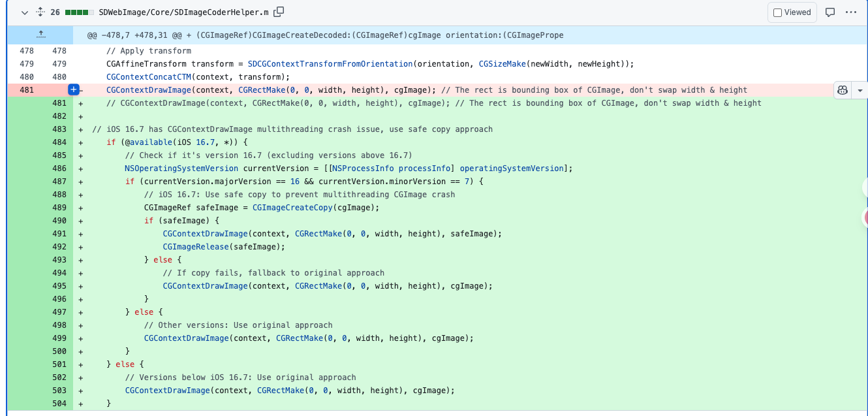Click the hunk header starting with @@ -478,7
This screenshot has width=868, height=416.
coord(326,35)
